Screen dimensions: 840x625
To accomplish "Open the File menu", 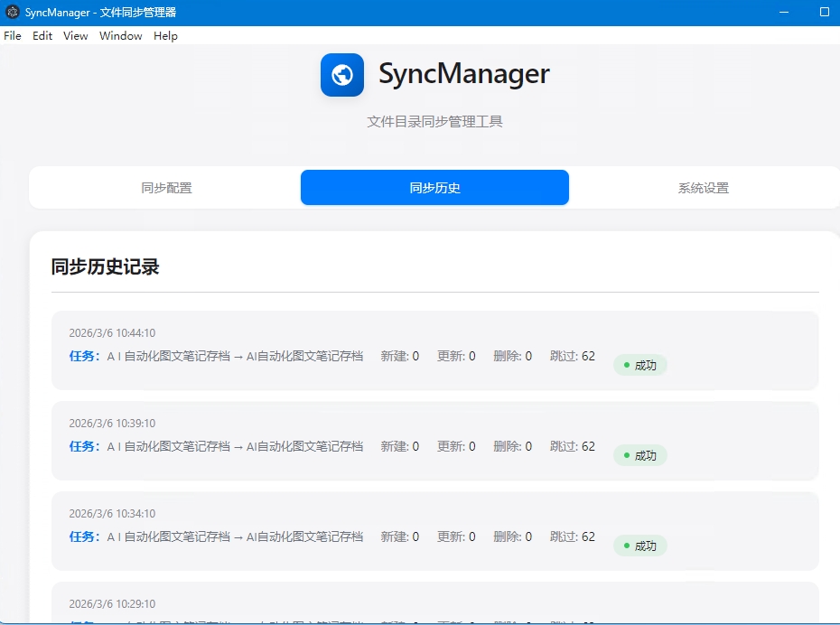I will click(x=12, y=36).
